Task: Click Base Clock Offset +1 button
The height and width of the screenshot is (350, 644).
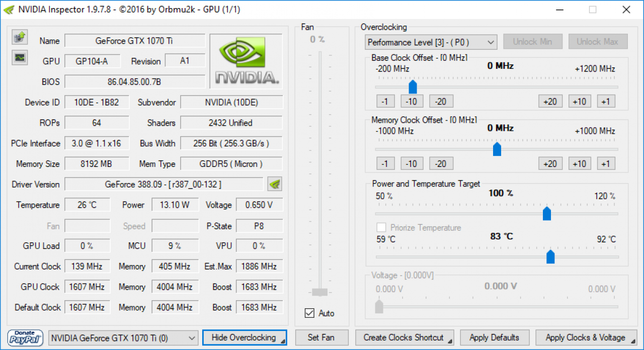Action: [x=606, y=101]
